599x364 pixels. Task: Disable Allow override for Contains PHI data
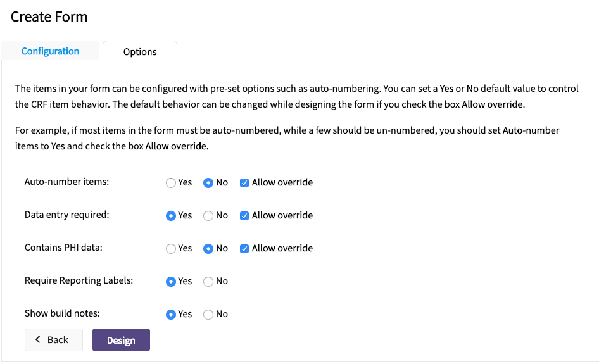click(x=244, y=249)
